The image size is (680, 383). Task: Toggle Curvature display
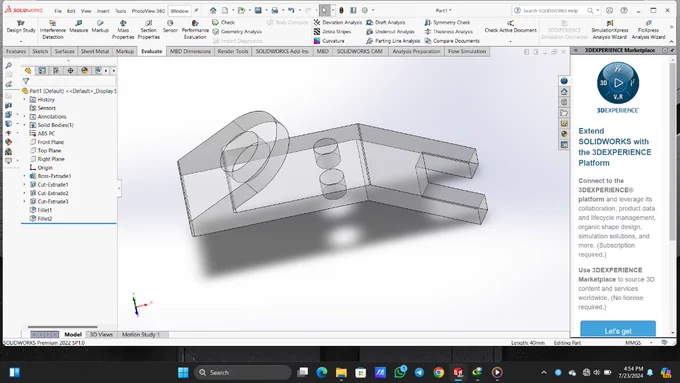pyautogui.click(x=329, y=41)
